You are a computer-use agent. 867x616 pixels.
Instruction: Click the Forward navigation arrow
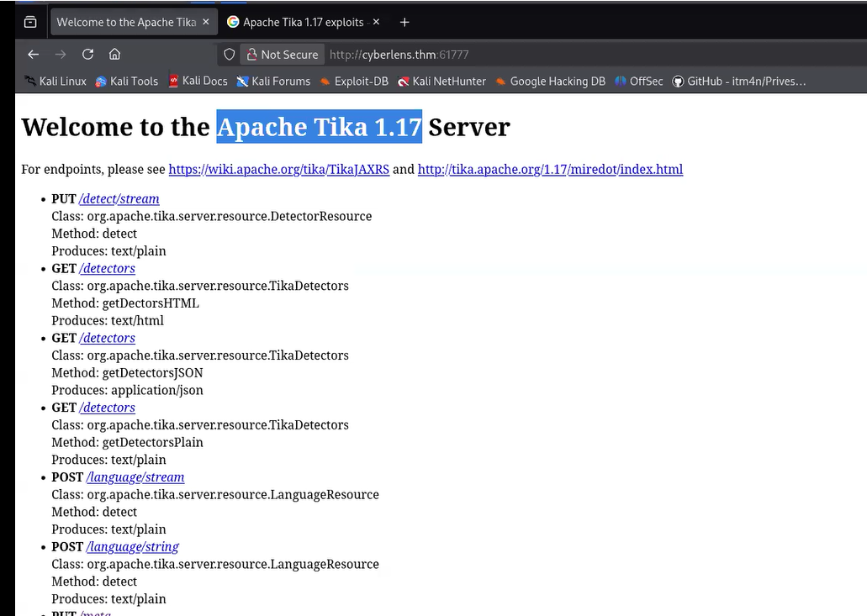click(61, 54)
